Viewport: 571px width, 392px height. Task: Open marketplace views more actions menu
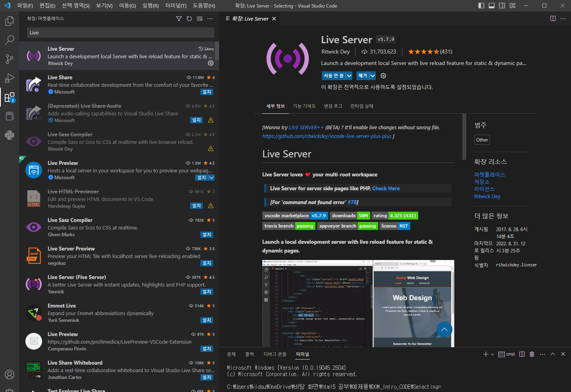[x=210, y=19]
